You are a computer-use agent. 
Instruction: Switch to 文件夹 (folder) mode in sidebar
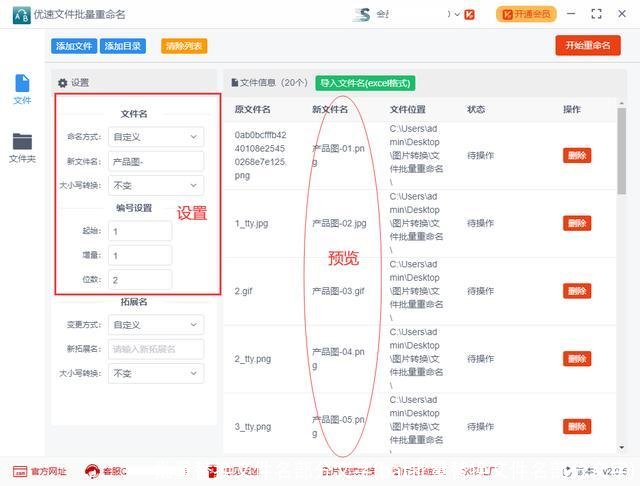[22, 148]
